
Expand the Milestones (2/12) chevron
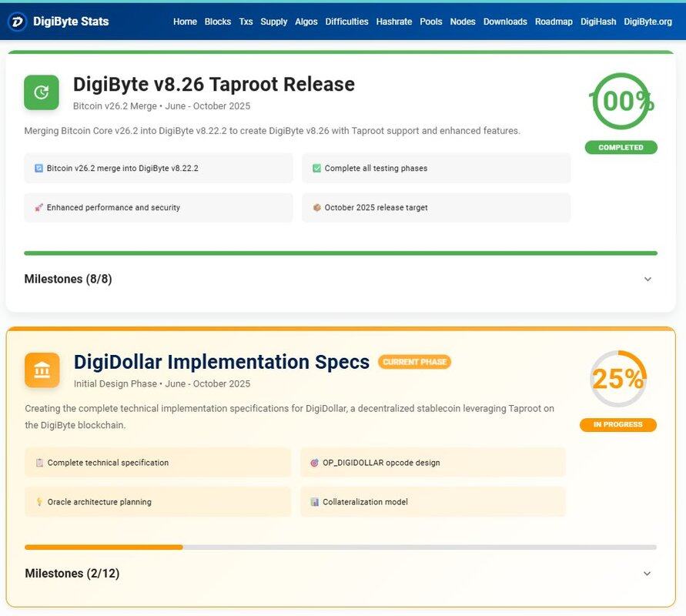click(647, 574)
